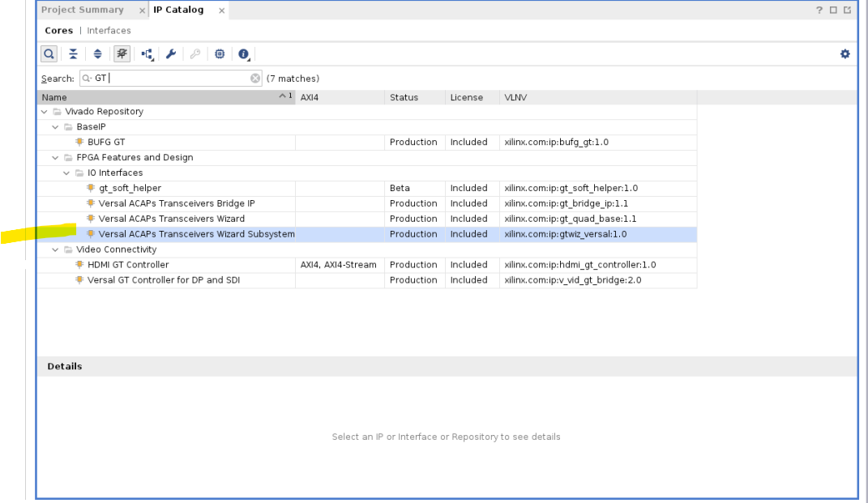Click the search icon in the IP Catalog toolbar
Screen dimensions: 868x503
click(x=49, y=53)
